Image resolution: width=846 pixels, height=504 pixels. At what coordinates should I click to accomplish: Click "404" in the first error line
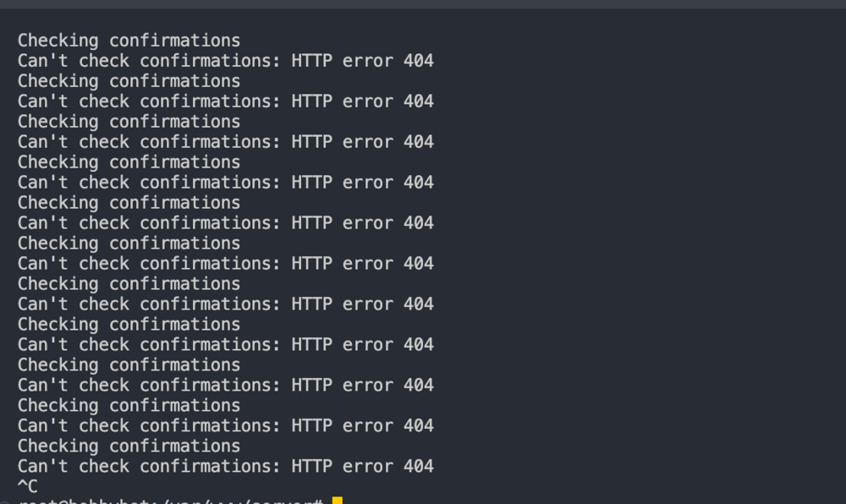[419, 61]
